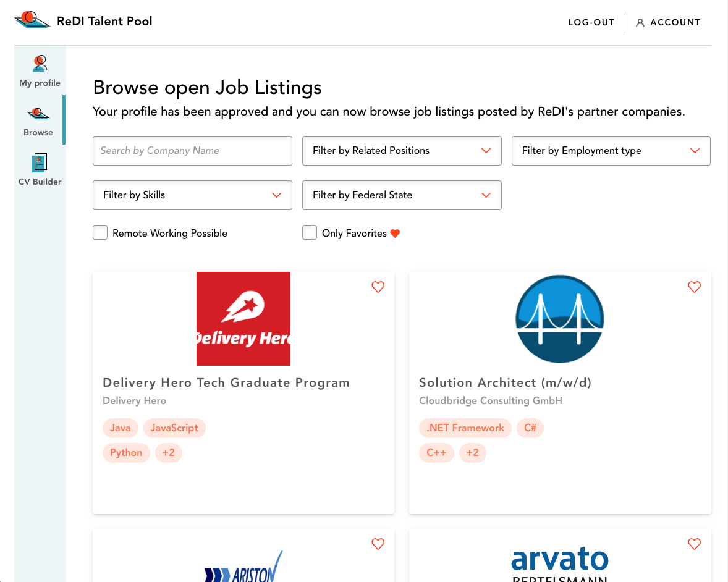The width and height of the screenshot is (728, 582).
Task: Click the Cloudbridge Consulting GmbH company name
Action: coord(491,400)
